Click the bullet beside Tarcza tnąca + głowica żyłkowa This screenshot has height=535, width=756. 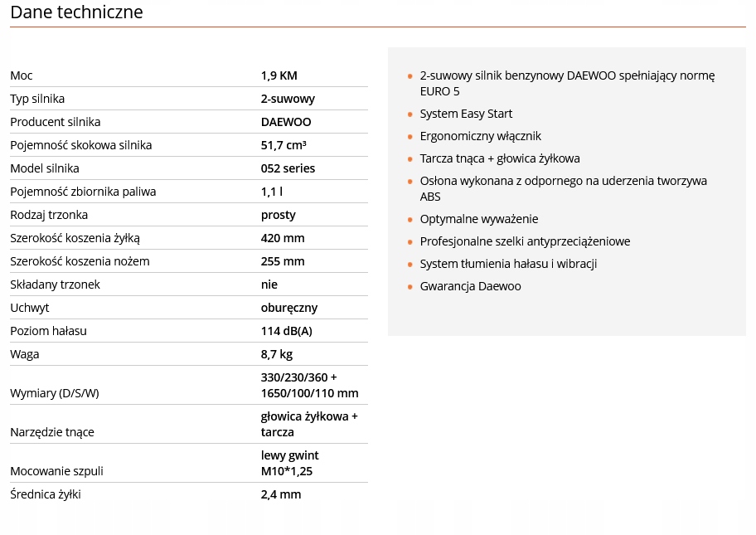[409, 159]
